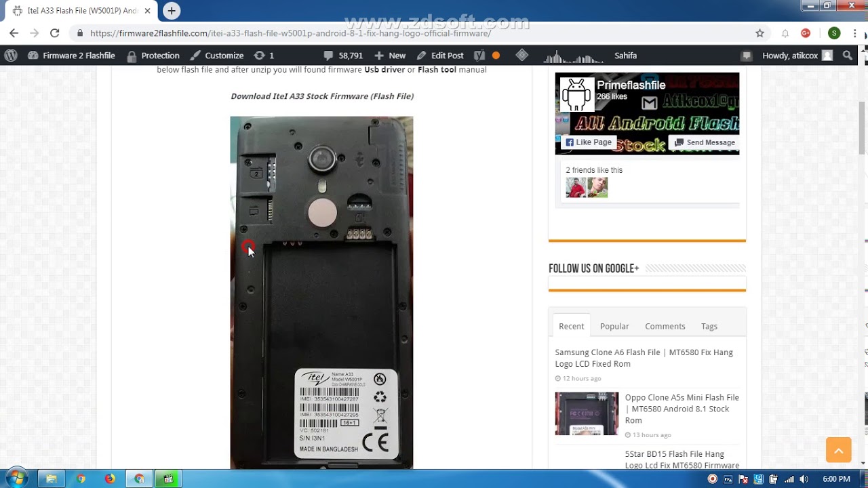Switch to the Recent tab
This screenshot has height=488, width=868.
click(x=571, y=326)
